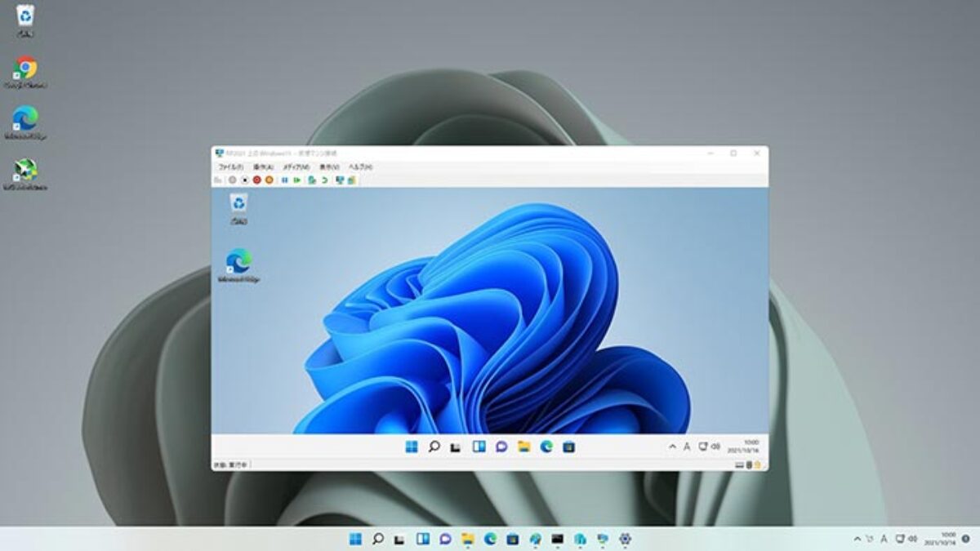Click network and volume icons in host tray
Viewport: 980px width, 551px height.
(x=906, y=539)
